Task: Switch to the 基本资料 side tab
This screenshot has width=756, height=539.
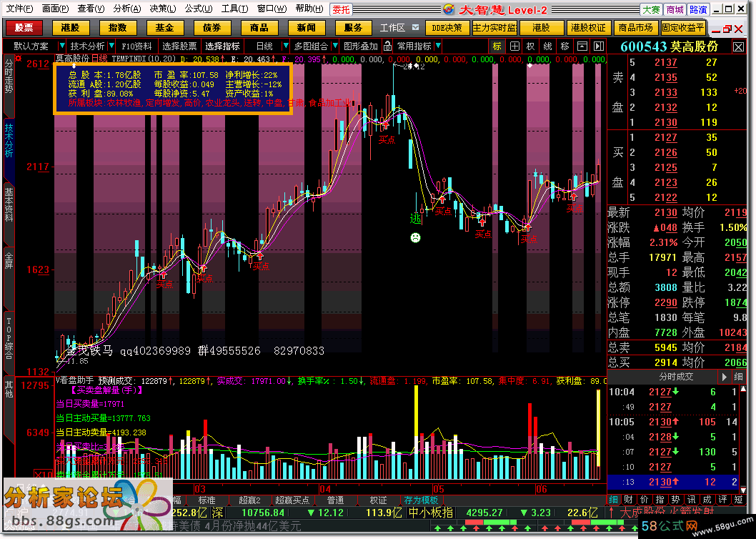Action: tap(9, 204)
